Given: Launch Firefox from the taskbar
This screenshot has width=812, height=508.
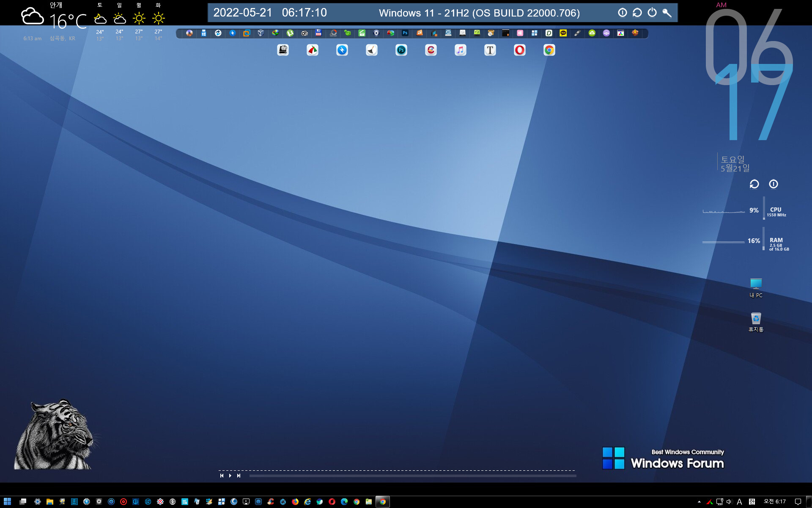Looking at the screenshot, I should click(x=295, y=502).
